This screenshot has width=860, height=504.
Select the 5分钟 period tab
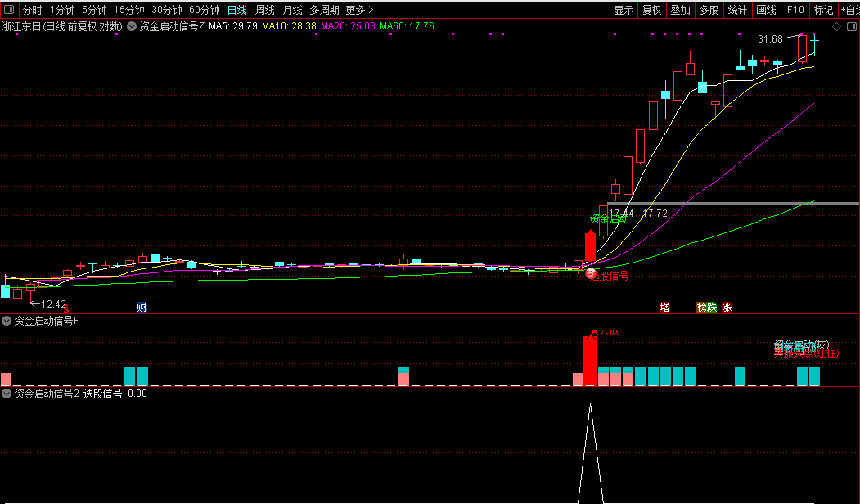pyautogui.click(x=94, y=10)
